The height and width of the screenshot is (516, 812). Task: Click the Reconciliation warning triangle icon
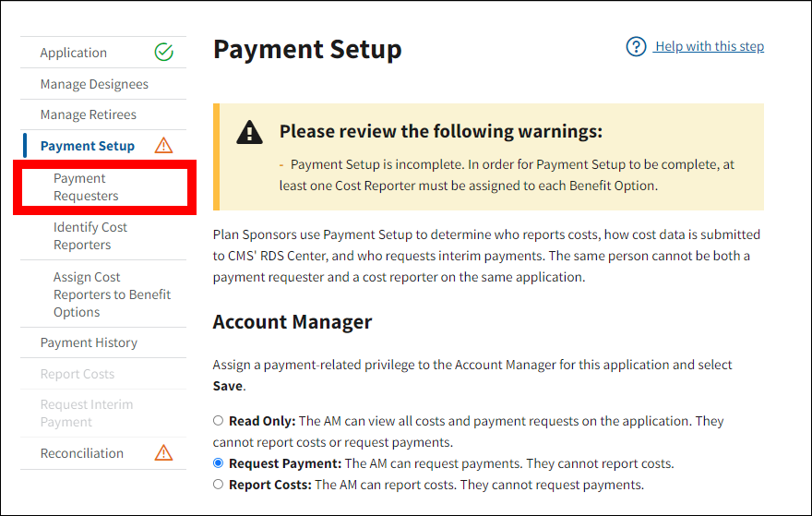163,453
